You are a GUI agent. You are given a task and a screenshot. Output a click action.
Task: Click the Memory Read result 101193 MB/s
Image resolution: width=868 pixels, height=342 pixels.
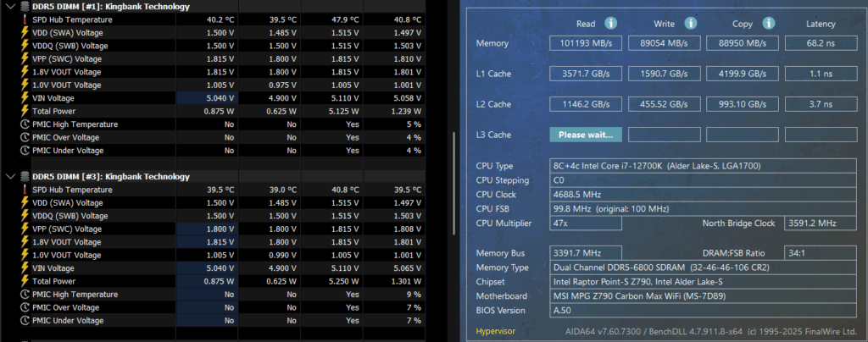pyautogui.click(x=586, y=43)
